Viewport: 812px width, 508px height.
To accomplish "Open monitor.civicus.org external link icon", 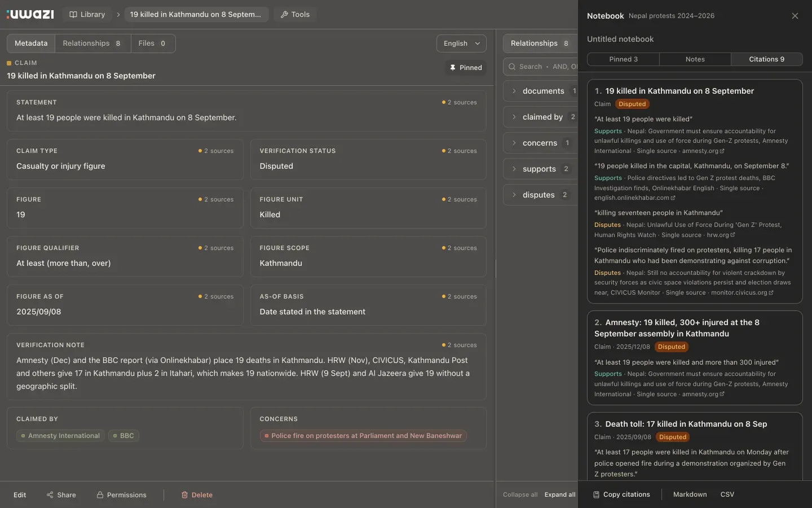I will (x=771, y=293).
